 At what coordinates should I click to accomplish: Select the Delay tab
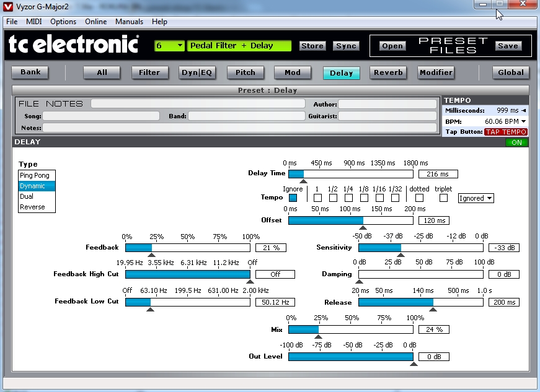pyautogui.click(x=341, y=73)
